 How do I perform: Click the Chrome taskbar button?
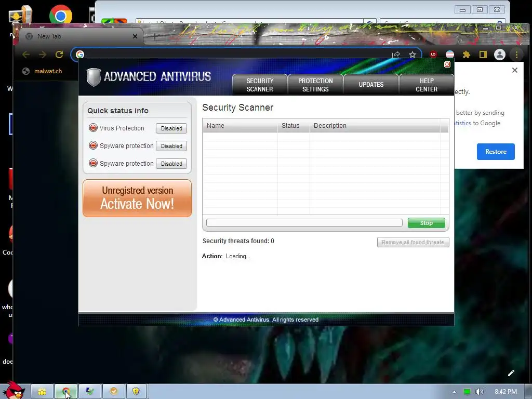click(66, 392)
